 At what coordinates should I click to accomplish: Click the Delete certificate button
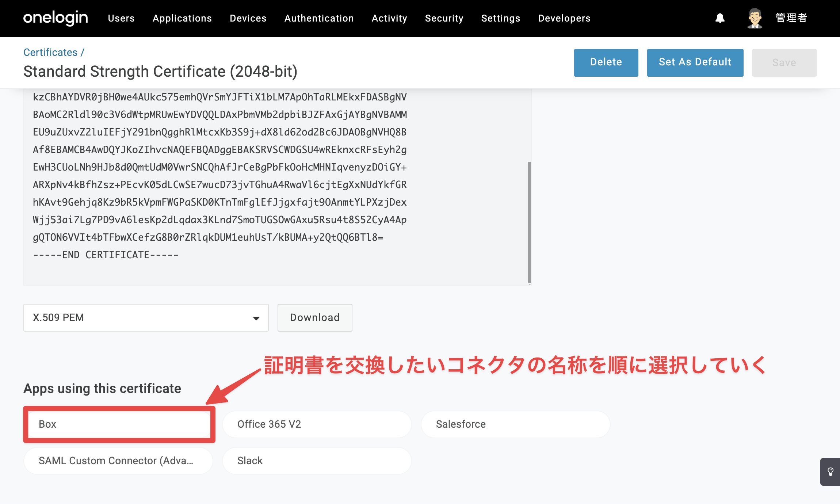pos(606,62)
